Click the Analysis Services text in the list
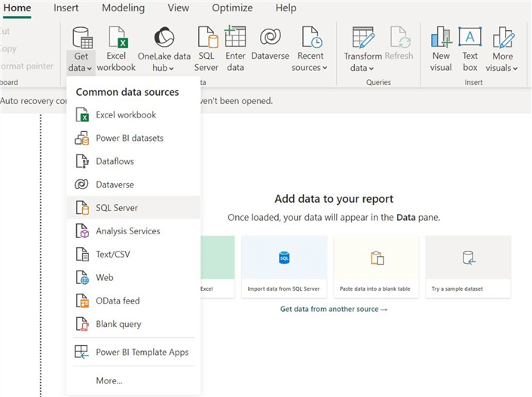This screenshot has width=532, height=397. click(x=128, y=231)
